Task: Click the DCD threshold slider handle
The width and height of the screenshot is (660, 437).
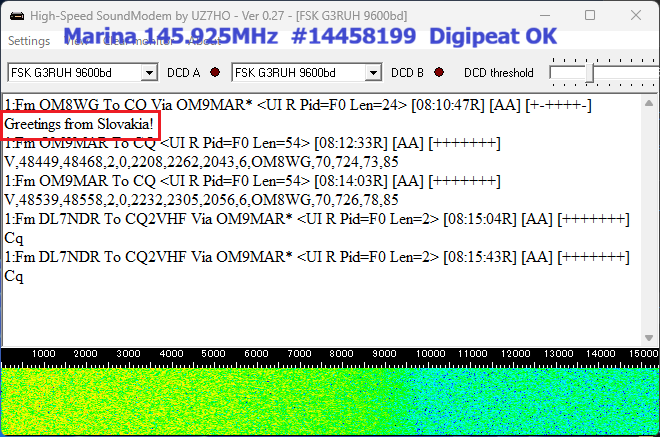Action: 590,73
